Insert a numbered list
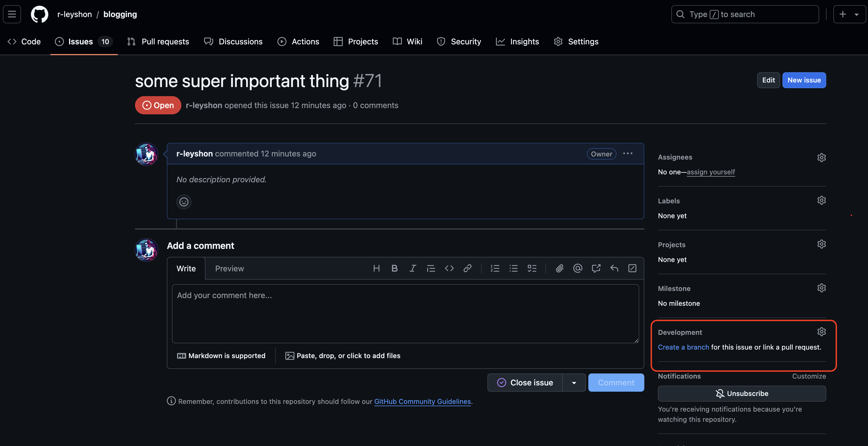Screen dimensions: 868x446 click(x=495, y=268)
